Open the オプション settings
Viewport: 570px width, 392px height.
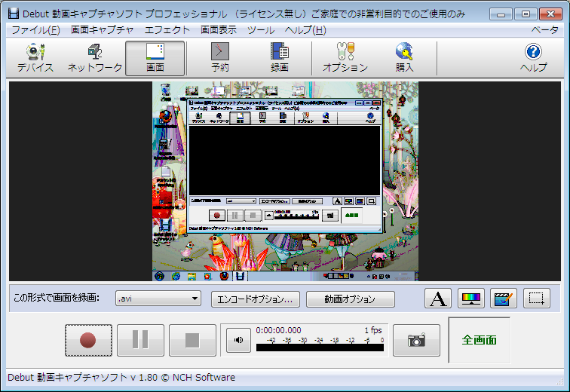click(345, 58)
